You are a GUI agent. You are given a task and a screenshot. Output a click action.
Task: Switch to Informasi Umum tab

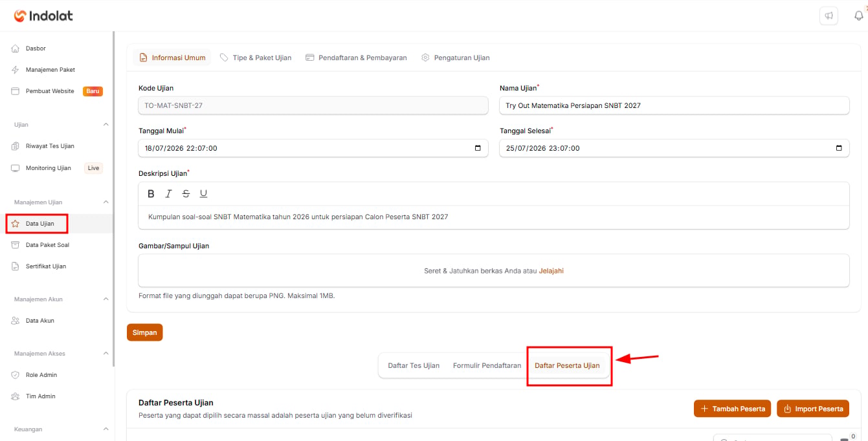coord(173,58)
